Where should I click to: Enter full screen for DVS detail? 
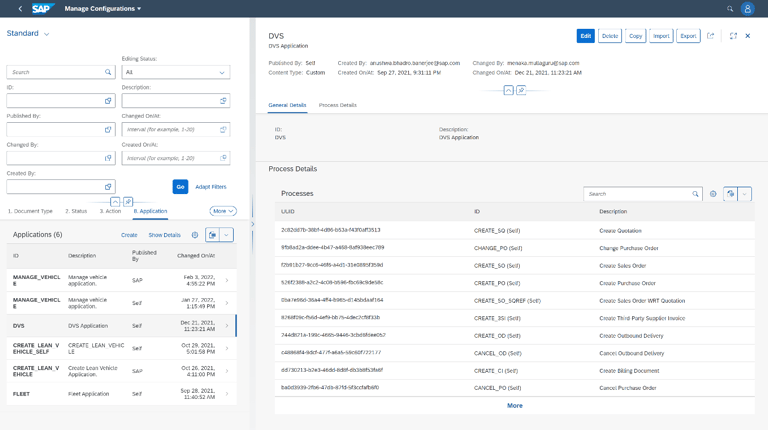(733, 36)
